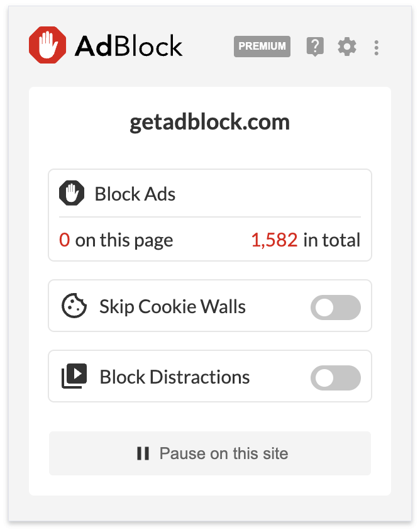The image size is (420, 532).
Task: Click the AdBlock wordmark text
Action: (x=128, y=46)
